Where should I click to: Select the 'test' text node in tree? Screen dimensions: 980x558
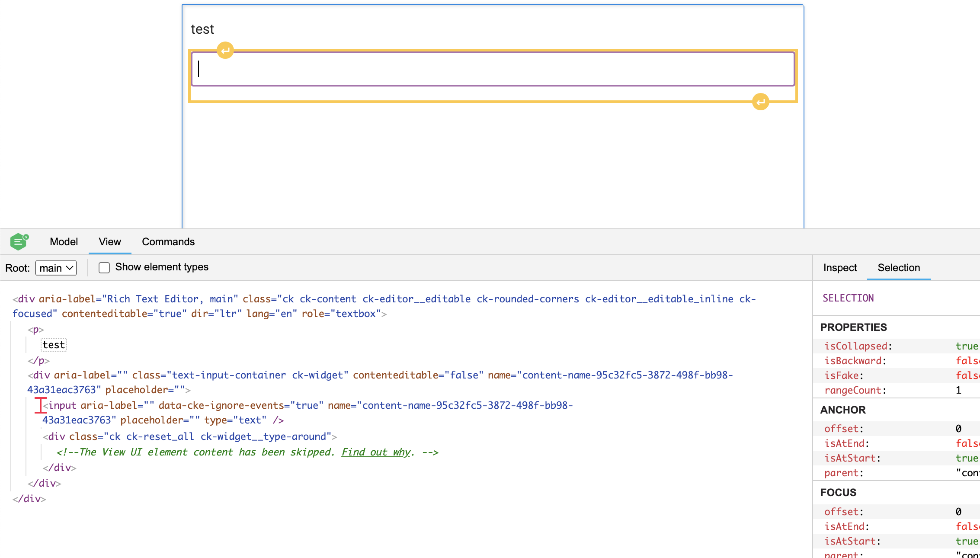coord(54,345)
